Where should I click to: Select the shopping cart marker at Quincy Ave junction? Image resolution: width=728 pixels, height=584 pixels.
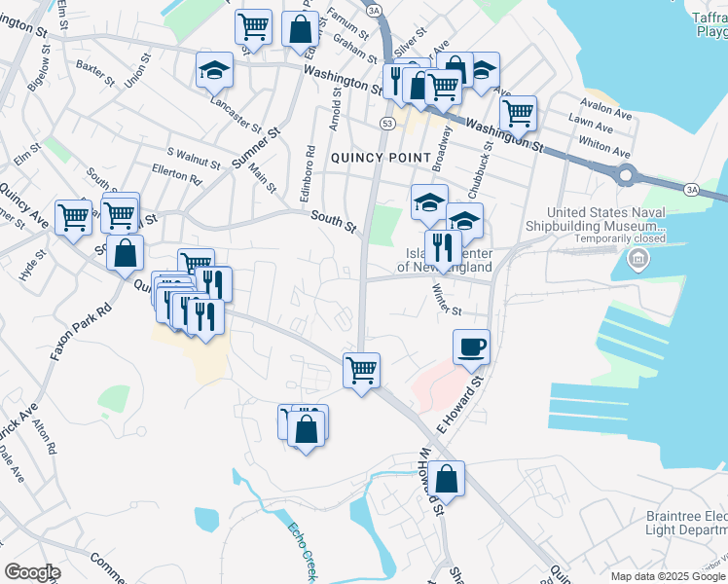click(361, 371)
